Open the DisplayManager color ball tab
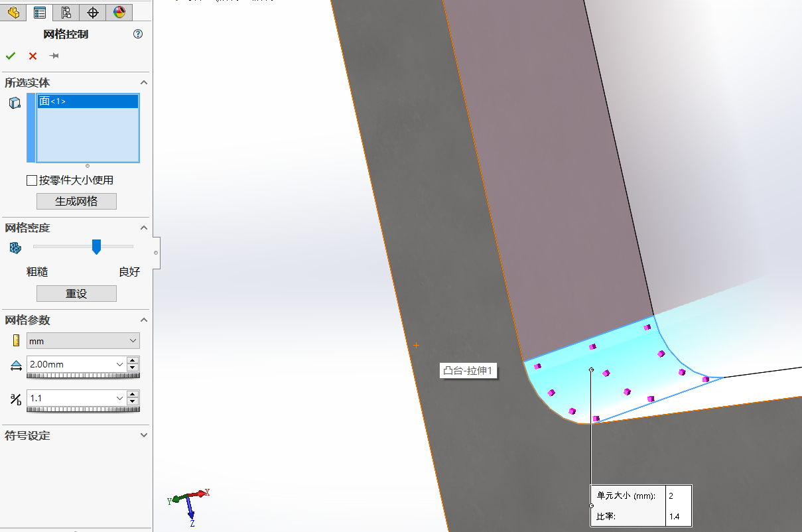 tap(119, 12)
